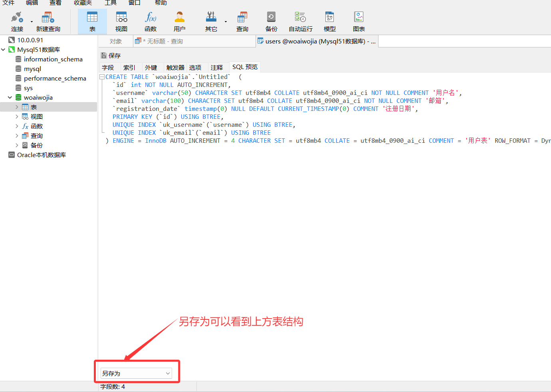Switch to the 触发器 (Triggers) tab

point(175,68)
